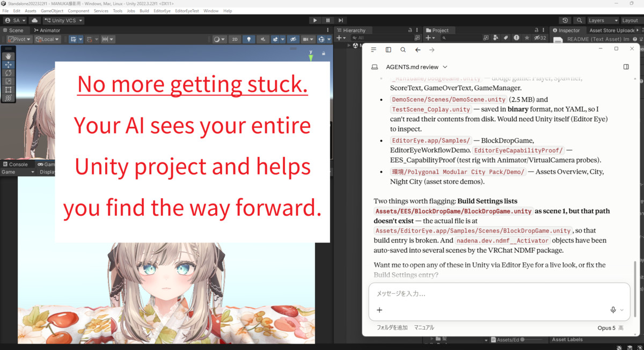Open the Unity VCS dropdown
The image size is (644, 350).
click(63, 20)
